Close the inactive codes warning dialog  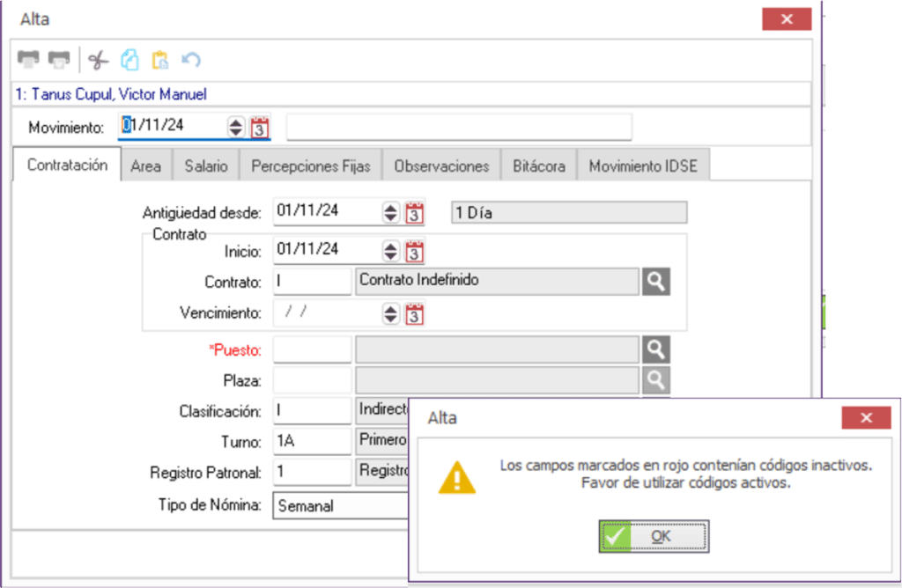[x=866, y=417]
